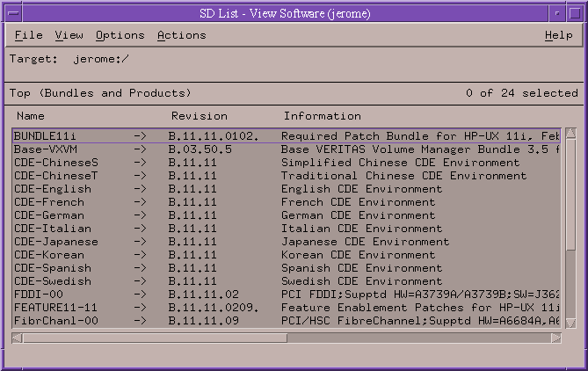Select the CDE-Swedish row
This screenshot has width=588, height=371.
coord(287,281)
